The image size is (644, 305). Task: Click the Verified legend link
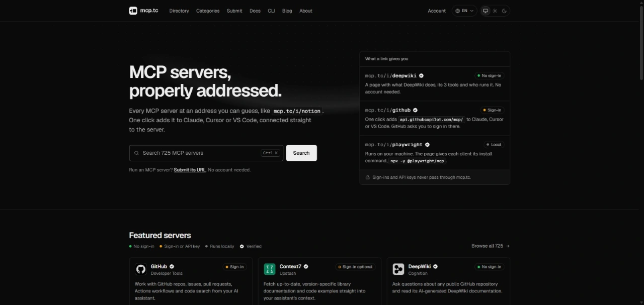(254, 246)
